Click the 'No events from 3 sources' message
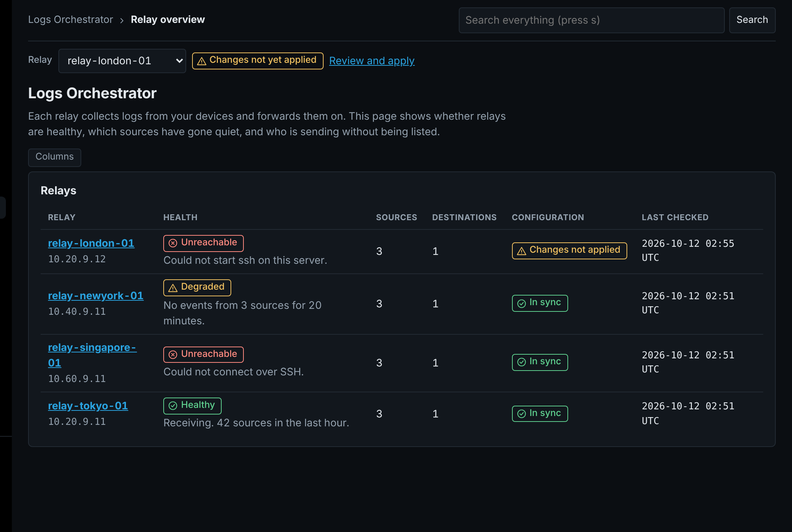This screenshot has height=532, width=792. [x=242, y=313]
